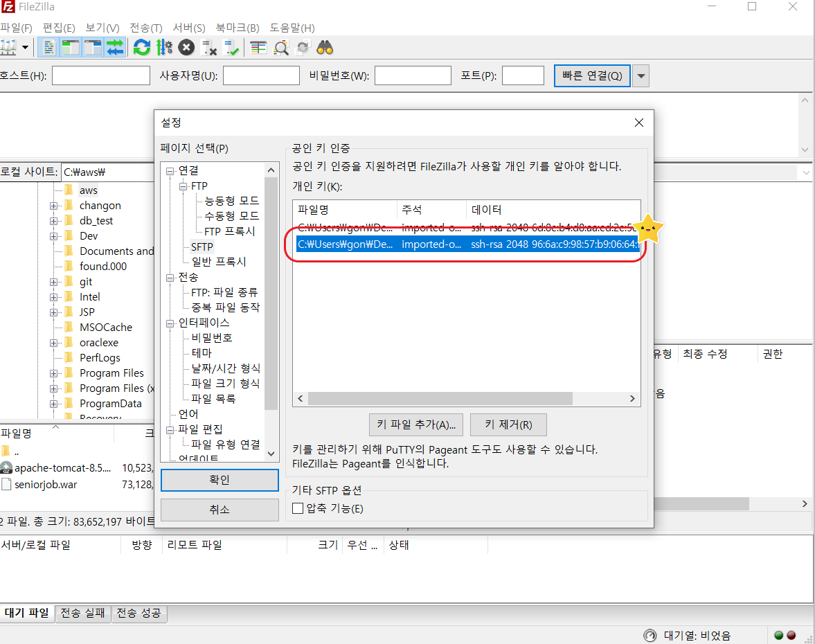This screenshot has height=644, width=815.
Task: Collapse the 파일 편집 tree node
Action: [170, 430]
